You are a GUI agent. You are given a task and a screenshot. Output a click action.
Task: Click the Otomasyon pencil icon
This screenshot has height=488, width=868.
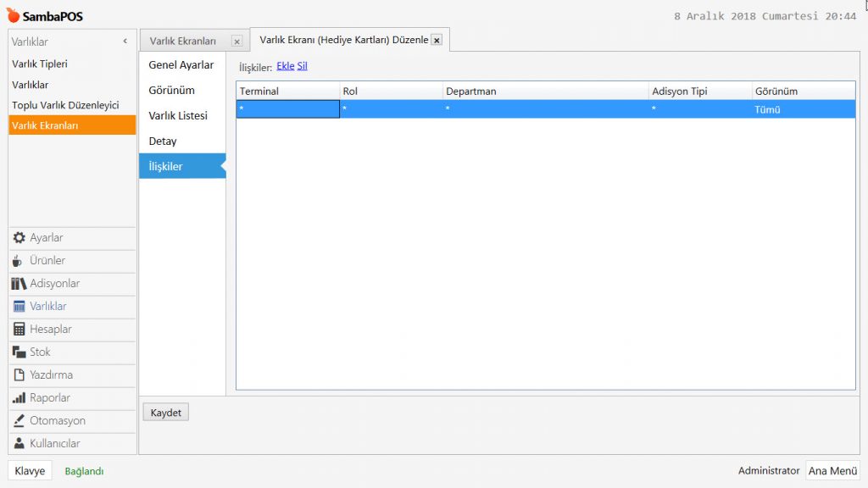[x=19, y=421]
